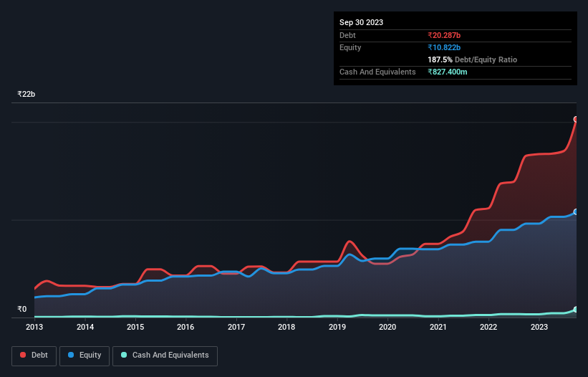Click the ₹10.822b equity value
Screen dimensions: 588x377
point(444,47)
